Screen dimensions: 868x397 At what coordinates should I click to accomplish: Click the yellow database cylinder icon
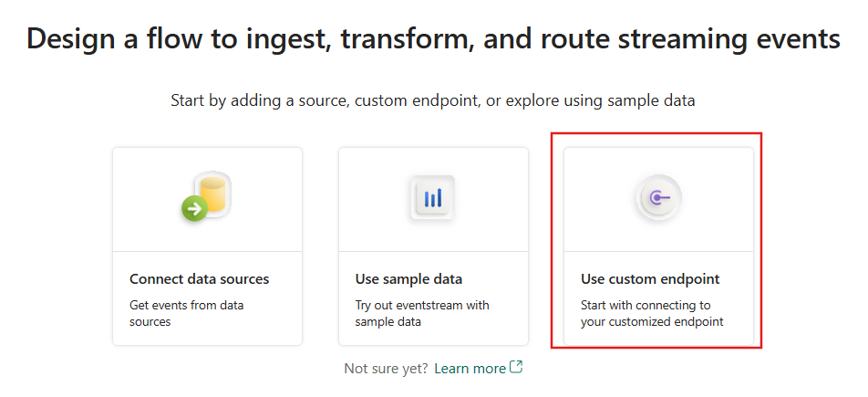(213, 193)
